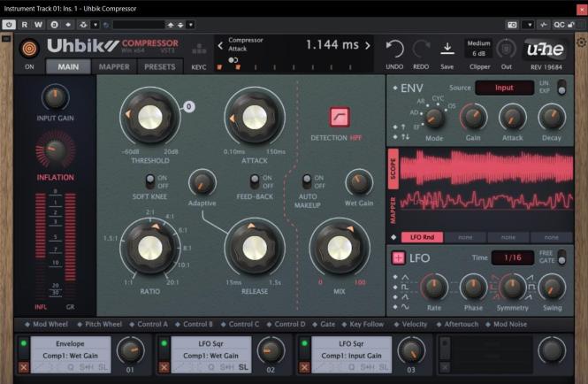Click the 1.144 ms value display
588x384 pixels.
(332, 45)
